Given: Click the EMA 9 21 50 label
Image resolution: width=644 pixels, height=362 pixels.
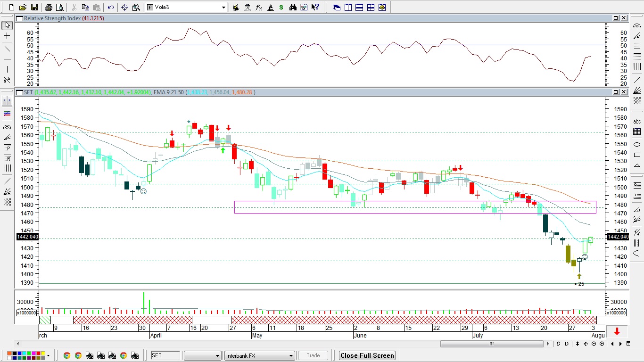Looking at the screenshot, I should (x=169, y=92).
